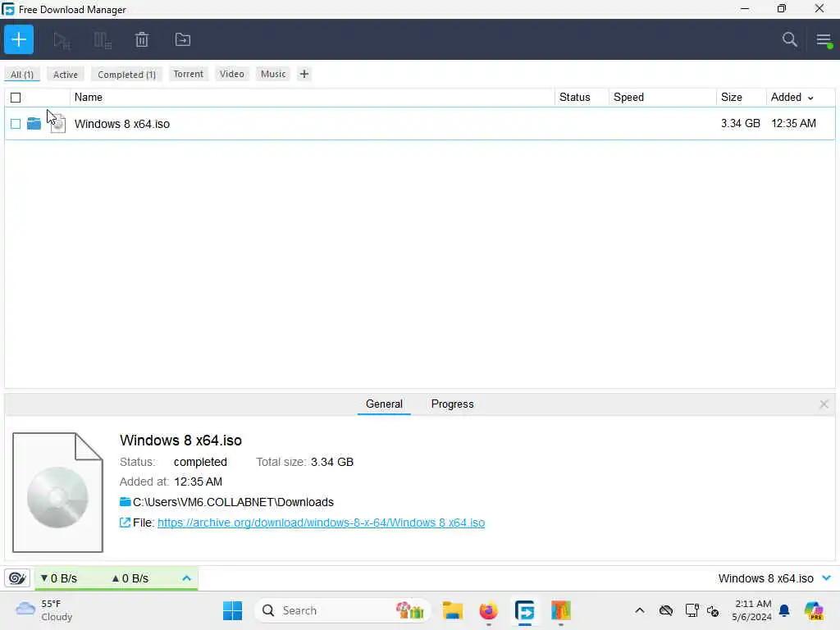This screenshot has height=630, width=840.
Task: Sort by the Size column header
Action: pos(731,98)
